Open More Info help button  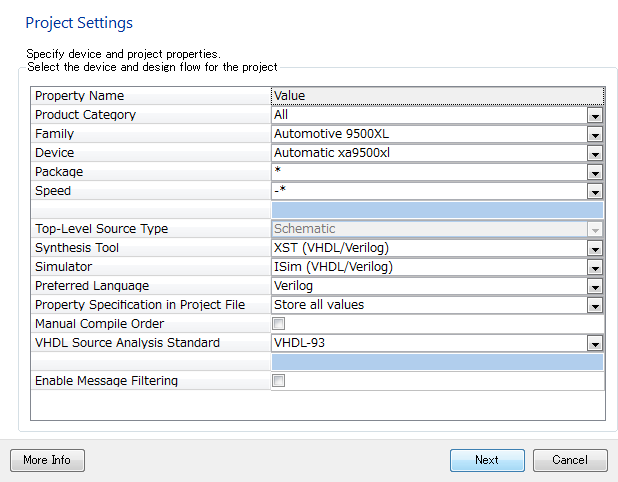click(47, 460)
